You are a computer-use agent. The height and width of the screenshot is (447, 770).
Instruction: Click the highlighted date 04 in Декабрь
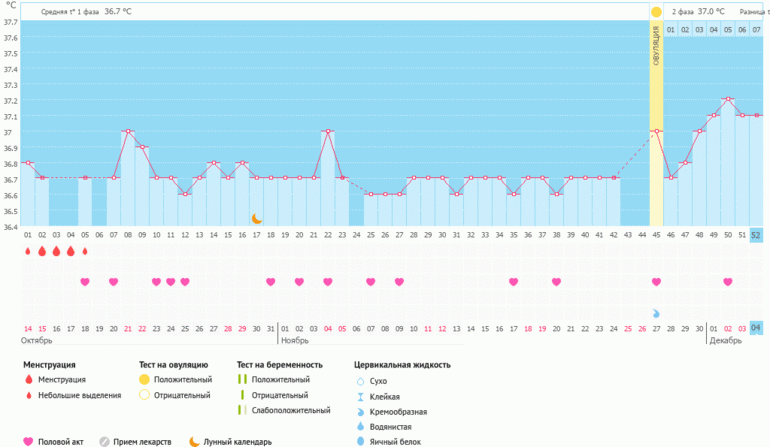756,327
